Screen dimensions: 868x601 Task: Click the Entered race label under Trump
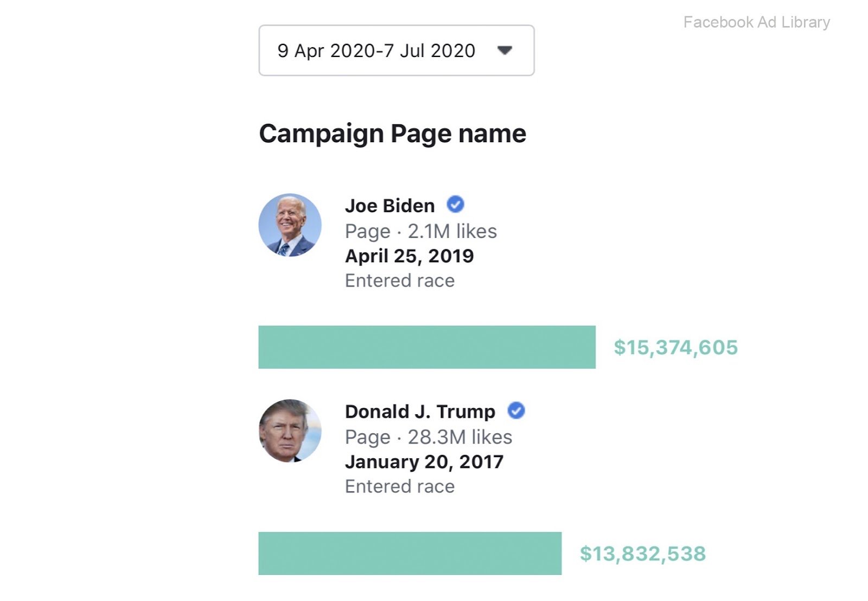click(x=400, y=486)
